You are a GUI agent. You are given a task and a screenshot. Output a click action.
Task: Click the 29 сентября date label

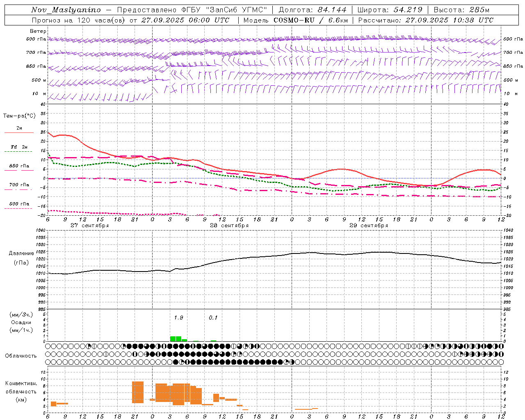(368, 226)
